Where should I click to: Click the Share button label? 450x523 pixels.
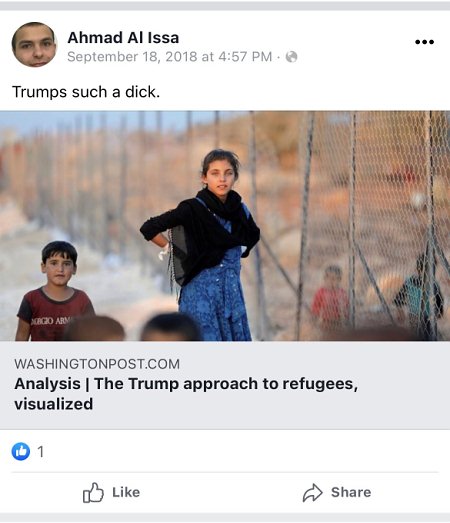(351, 492)
